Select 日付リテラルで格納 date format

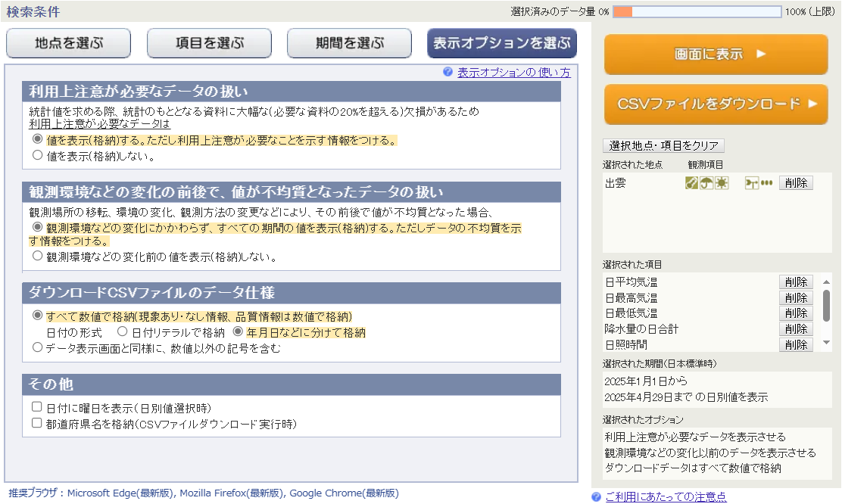(x=122, y=332)
